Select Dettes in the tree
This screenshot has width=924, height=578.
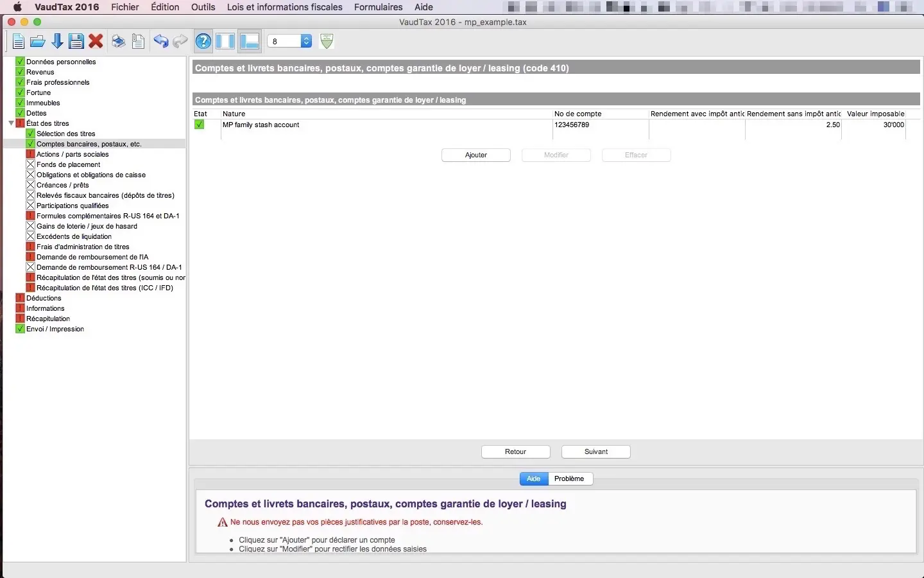click(37, 113)
